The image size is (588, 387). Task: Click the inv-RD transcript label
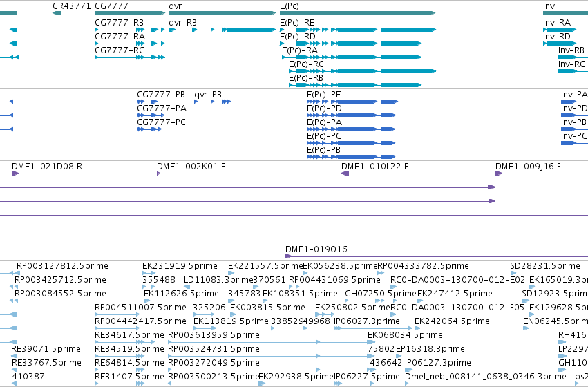[556, 37]
